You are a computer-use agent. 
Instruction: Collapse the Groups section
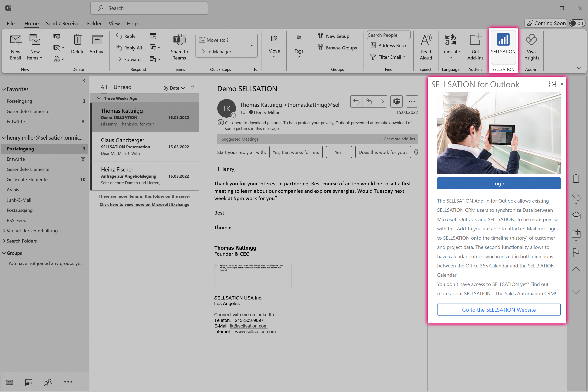coord(4,253)
